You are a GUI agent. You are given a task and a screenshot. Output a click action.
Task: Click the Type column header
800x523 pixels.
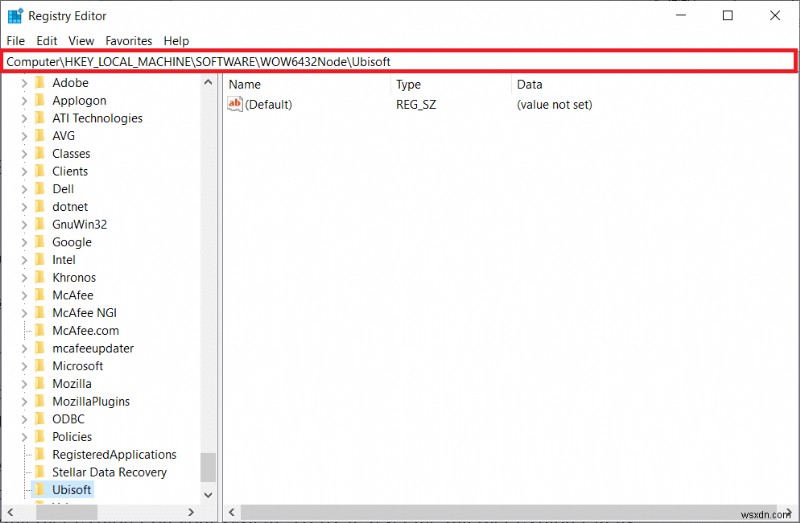[408, 85]
